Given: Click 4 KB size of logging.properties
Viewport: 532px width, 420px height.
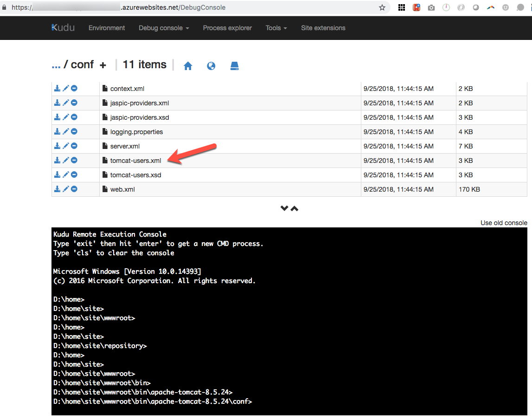Looking at the screenshot, I should pyautogui.click(x=466, y=132).
